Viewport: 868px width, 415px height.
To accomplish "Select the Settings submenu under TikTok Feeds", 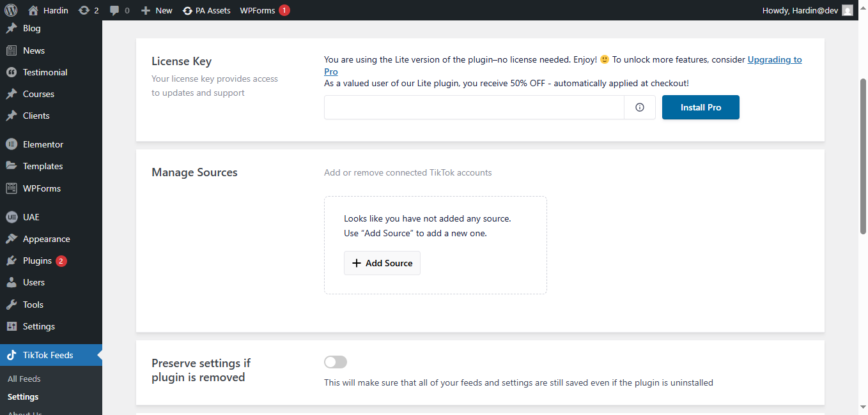I will [x=23, y=396].
